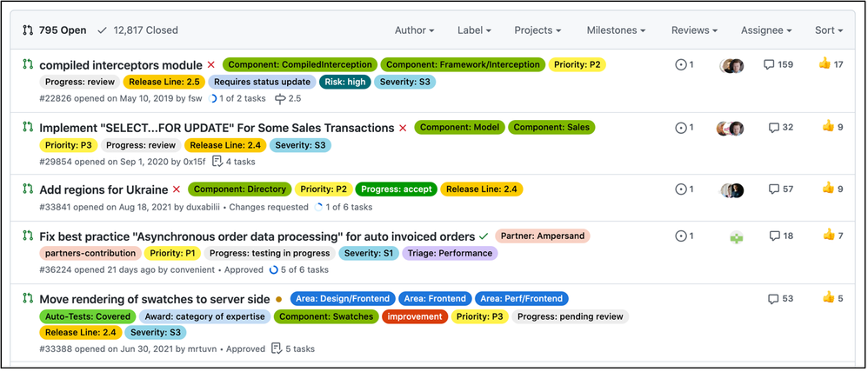This screenshot has width=868, height=372.
Task: Open the Reviews filter menu
Action: (x=694, y=30)
